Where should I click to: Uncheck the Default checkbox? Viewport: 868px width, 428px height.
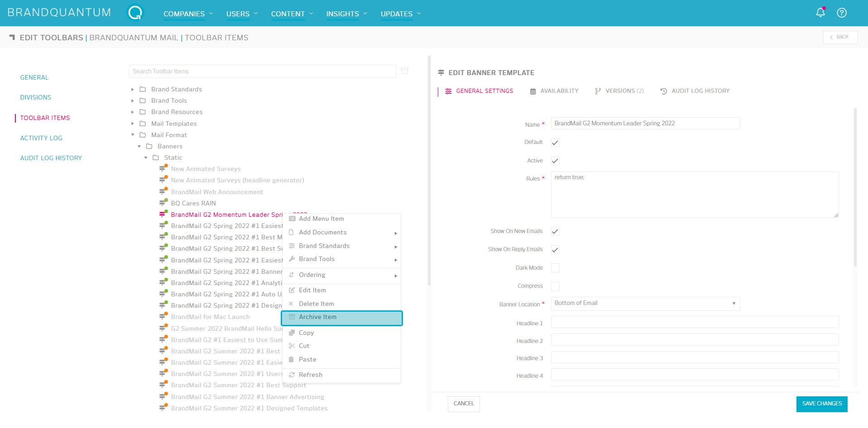[x=555, y=143]
